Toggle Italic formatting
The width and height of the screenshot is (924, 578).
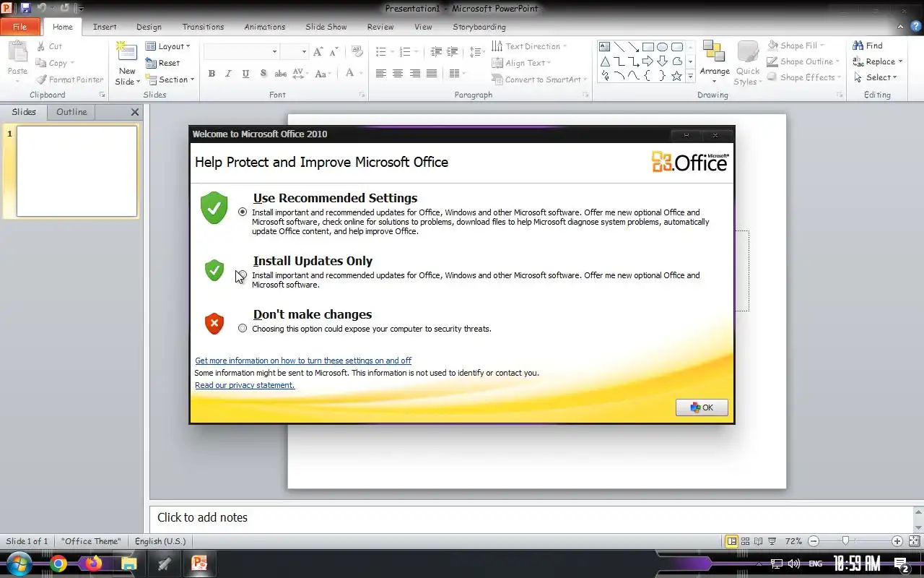(229, 74)
